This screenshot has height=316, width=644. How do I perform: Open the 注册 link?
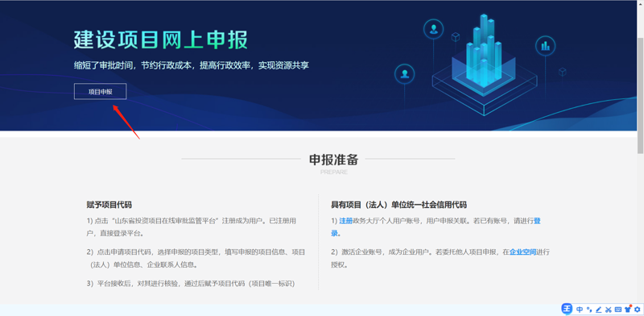pos(346,221)
